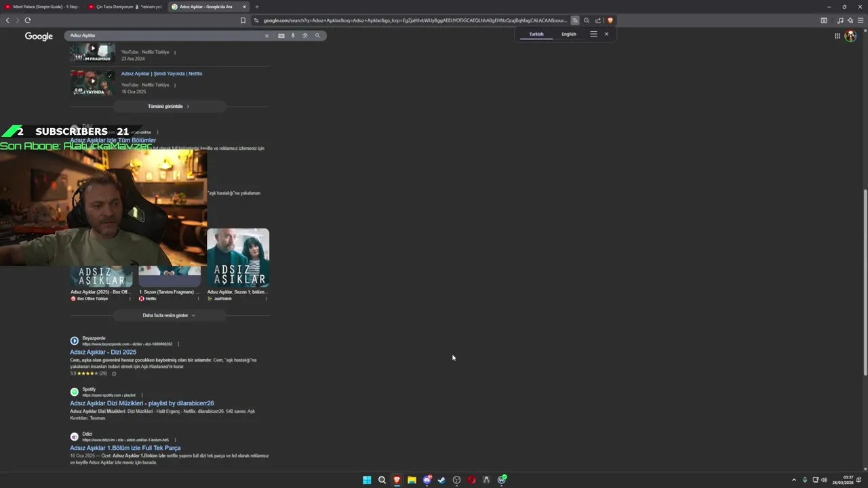Toggle the browser sidebar panel icon
The height and width of the screenshot is (488, 868).
coord(824,20)
